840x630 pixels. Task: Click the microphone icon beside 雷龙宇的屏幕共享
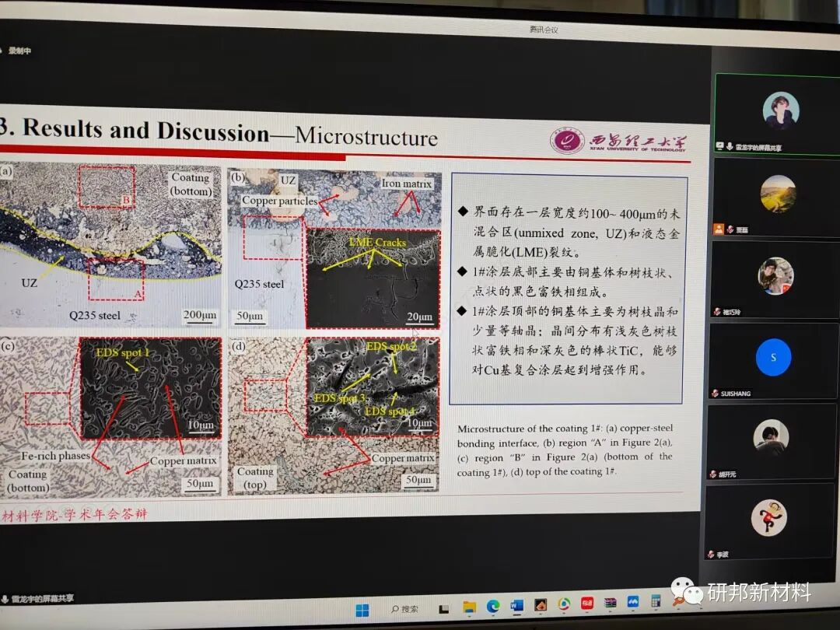[x=730, y=145]
